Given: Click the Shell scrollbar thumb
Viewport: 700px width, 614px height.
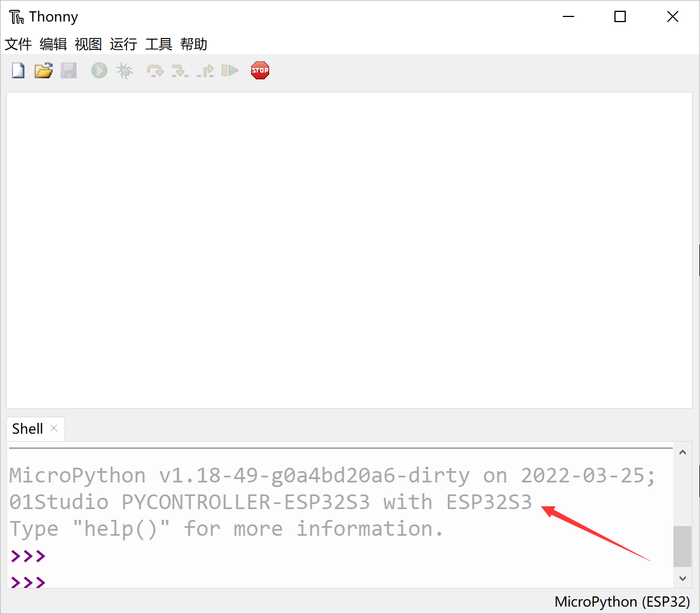Looking at the screenshot, I should click(x=682, y=547).
